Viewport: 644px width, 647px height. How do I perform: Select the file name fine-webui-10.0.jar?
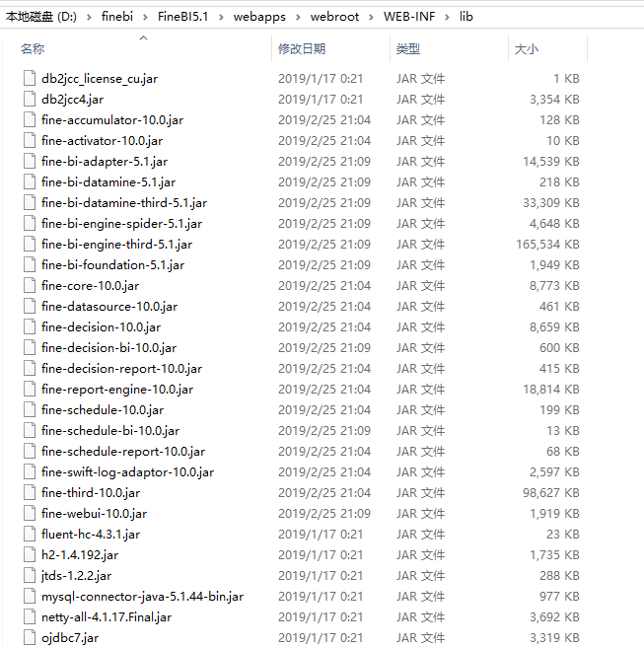[94, 513]
